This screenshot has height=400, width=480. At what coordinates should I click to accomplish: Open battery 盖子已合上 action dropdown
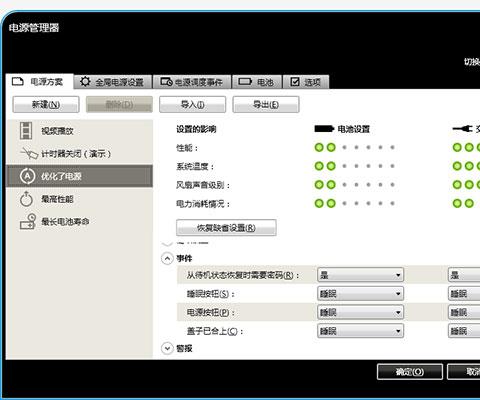[x=360, y=331]
